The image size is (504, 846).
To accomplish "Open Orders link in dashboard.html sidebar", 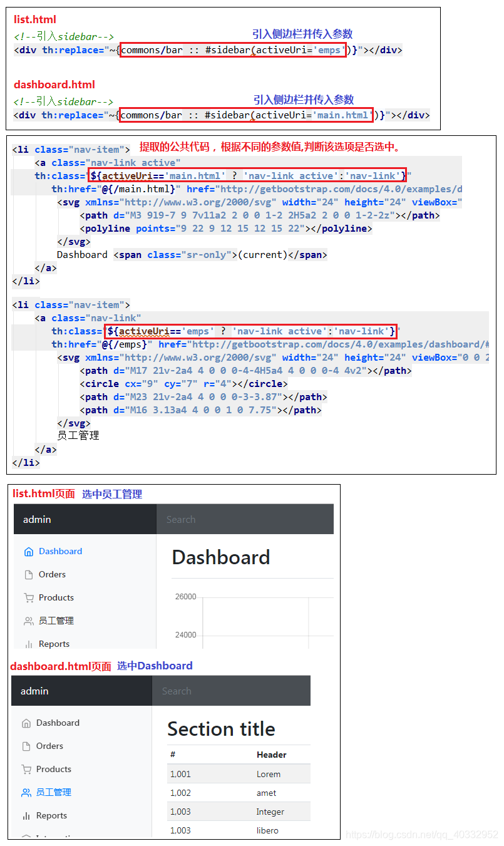I will (x=49, y=746).
